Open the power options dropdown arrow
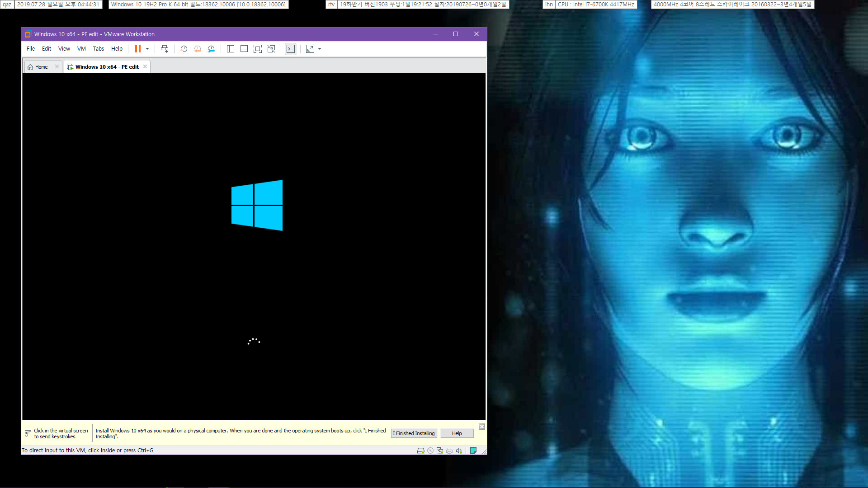 point(147,49)
